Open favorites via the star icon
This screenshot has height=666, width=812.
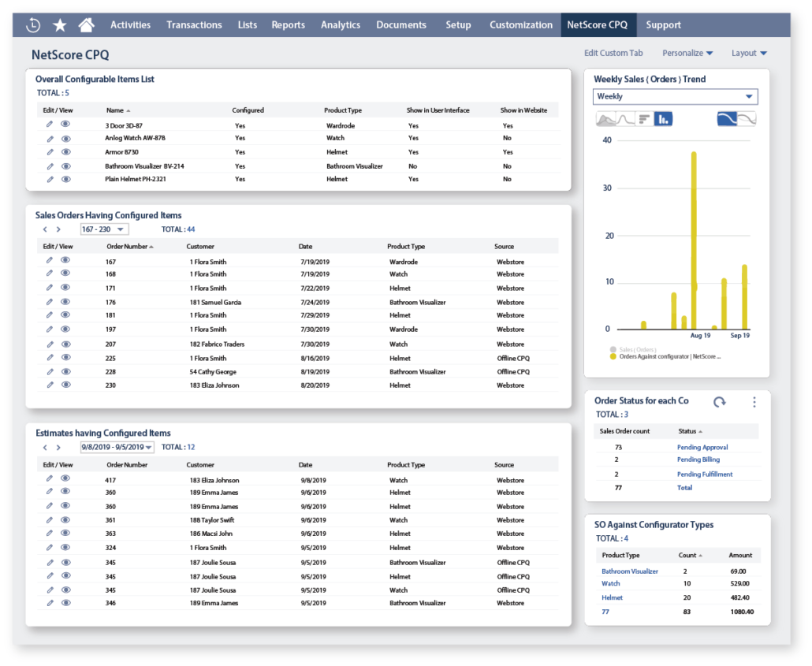59,24
